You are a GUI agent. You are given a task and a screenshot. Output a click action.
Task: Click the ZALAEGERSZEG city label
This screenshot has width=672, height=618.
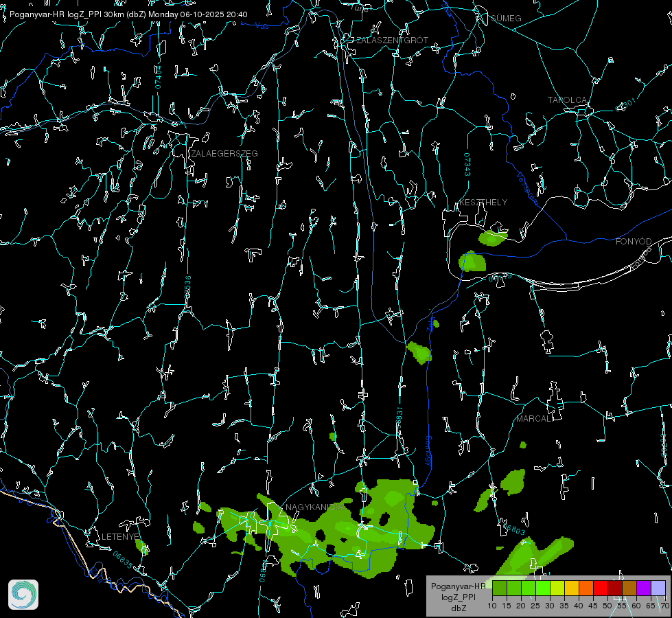[x=224, y=154]
